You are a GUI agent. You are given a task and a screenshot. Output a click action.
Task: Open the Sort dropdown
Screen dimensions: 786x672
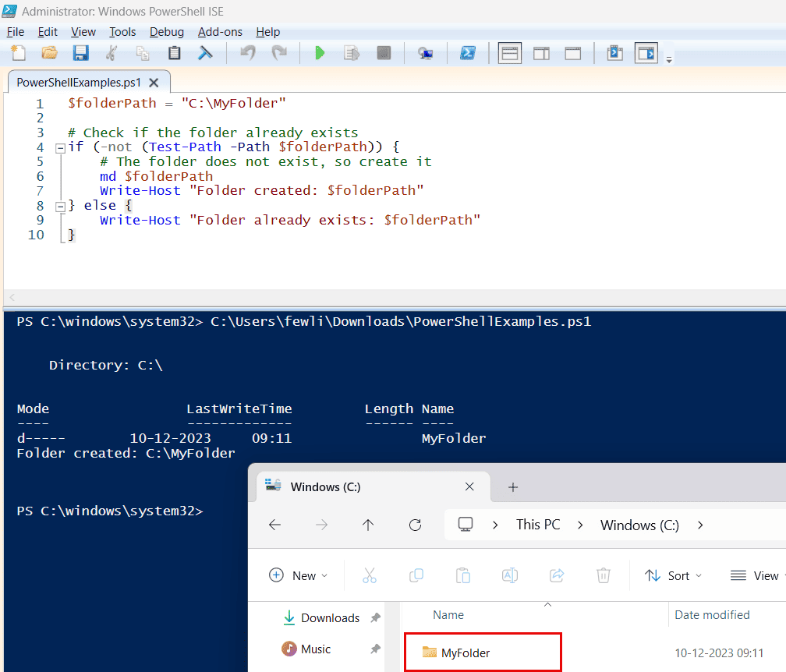tap(673, 575)
